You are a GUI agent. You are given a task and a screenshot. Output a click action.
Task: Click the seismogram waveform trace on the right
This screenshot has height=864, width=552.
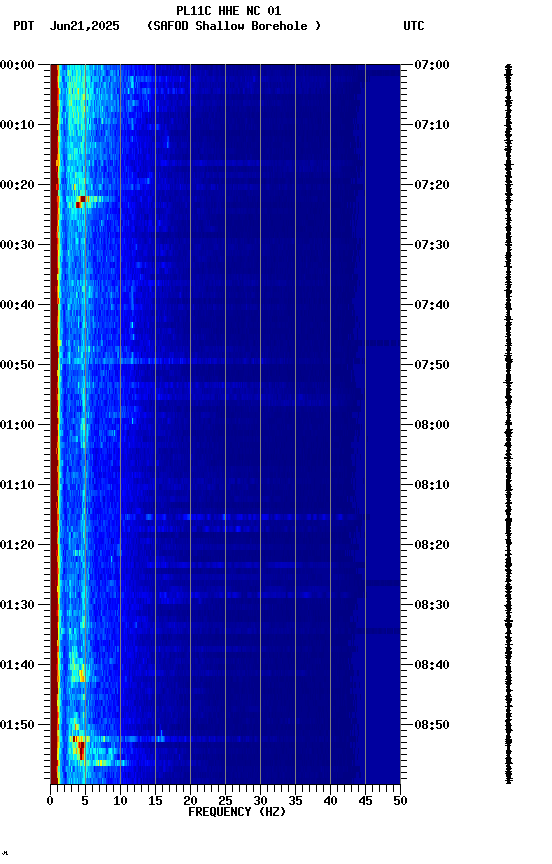point(508,424)
